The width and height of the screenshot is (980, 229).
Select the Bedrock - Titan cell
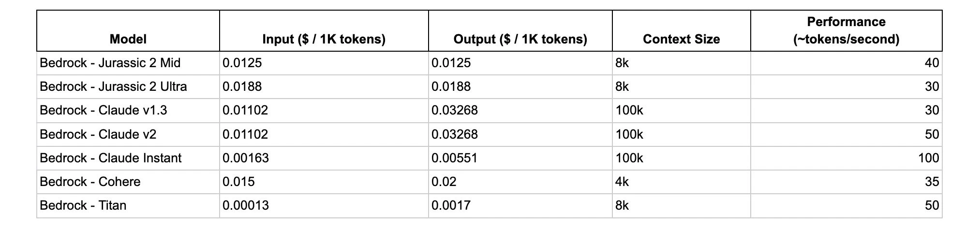point(83,205)
